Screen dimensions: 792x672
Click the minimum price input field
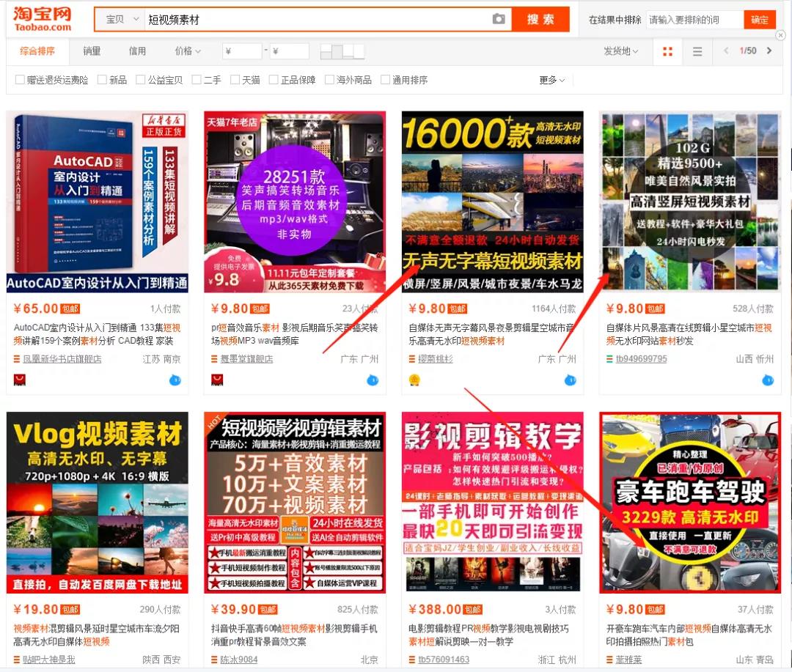click(243, 51)
